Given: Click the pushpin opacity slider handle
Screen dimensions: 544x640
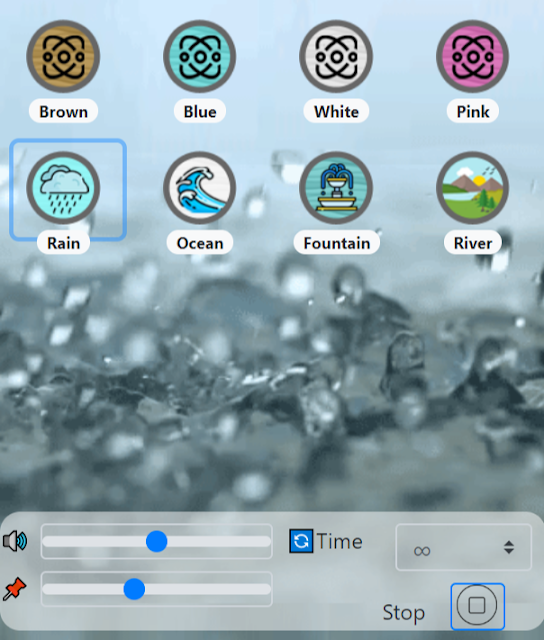Looking at the screenshot, I should 134,589.
